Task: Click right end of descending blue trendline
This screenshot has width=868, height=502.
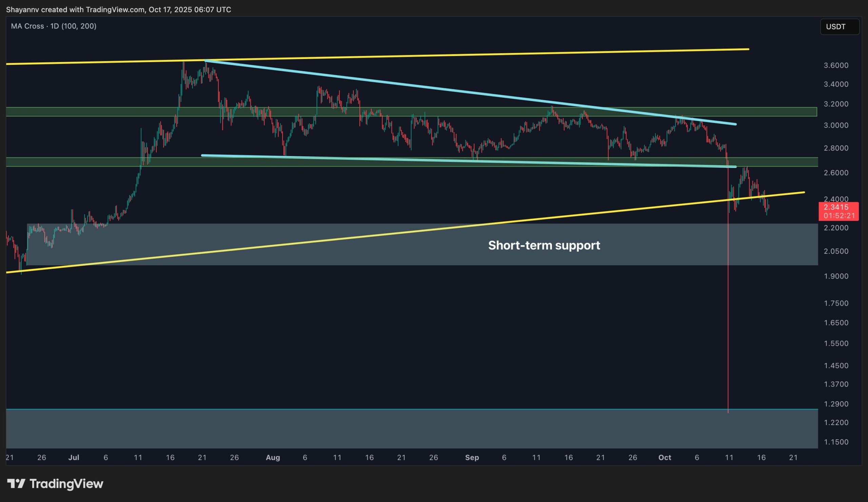Action: pyautogui.click(x=735, y=124)
